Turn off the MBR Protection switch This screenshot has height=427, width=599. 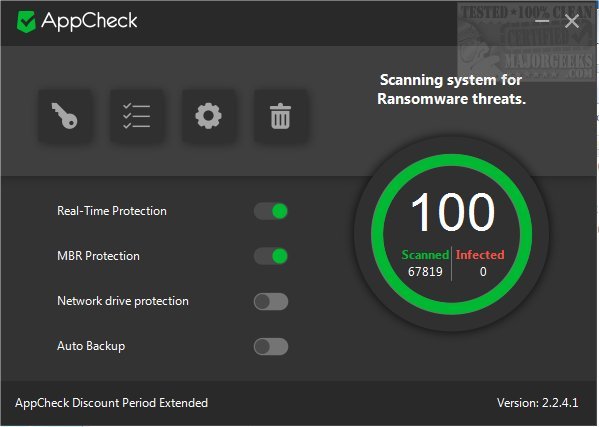[x=271, y=256]
